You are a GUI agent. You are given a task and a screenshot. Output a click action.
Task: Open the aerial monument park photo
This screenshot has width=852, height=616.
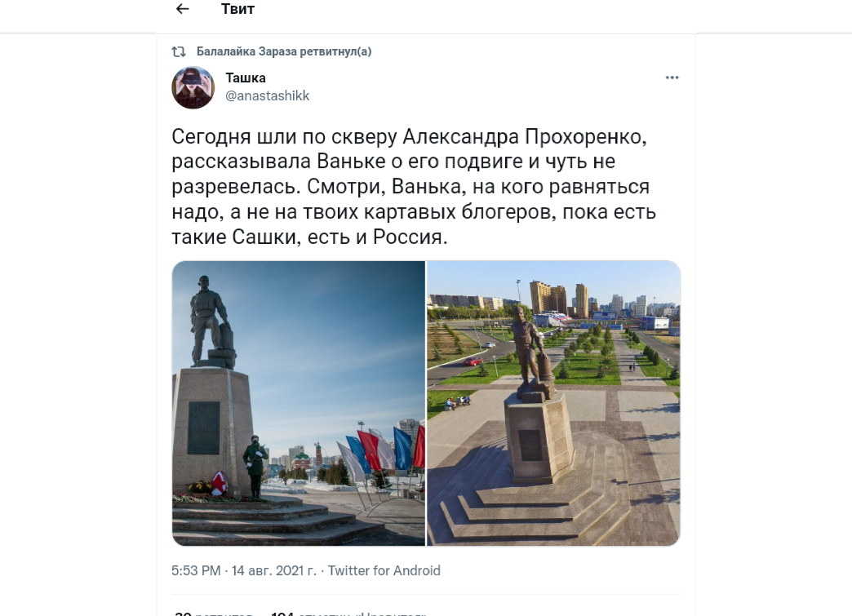point(553,403)
